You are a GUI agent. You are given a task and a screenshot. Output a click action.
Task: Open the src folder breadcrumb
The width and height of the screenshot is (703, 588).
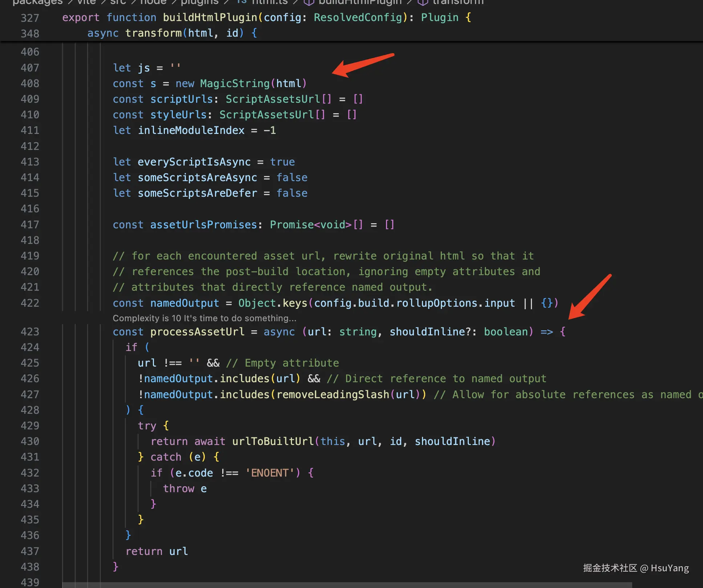coord(118,2)
